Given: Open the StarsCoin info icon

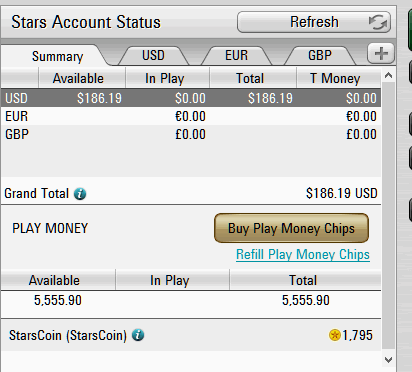Looking at the screenshot, I should [138, 335].
